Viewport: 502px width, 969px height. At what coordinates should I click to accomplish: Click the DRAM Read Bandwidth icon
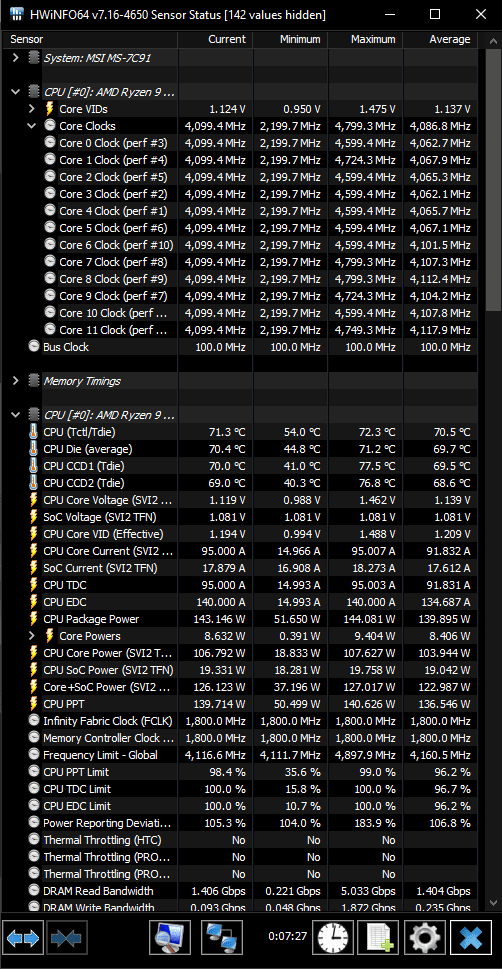[x=34, y=891]
